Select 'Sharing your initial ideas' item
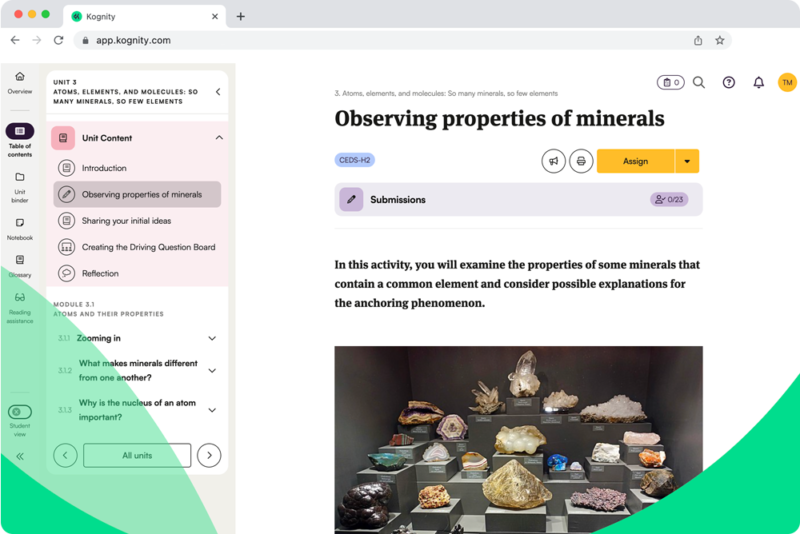 pos(126,221)
